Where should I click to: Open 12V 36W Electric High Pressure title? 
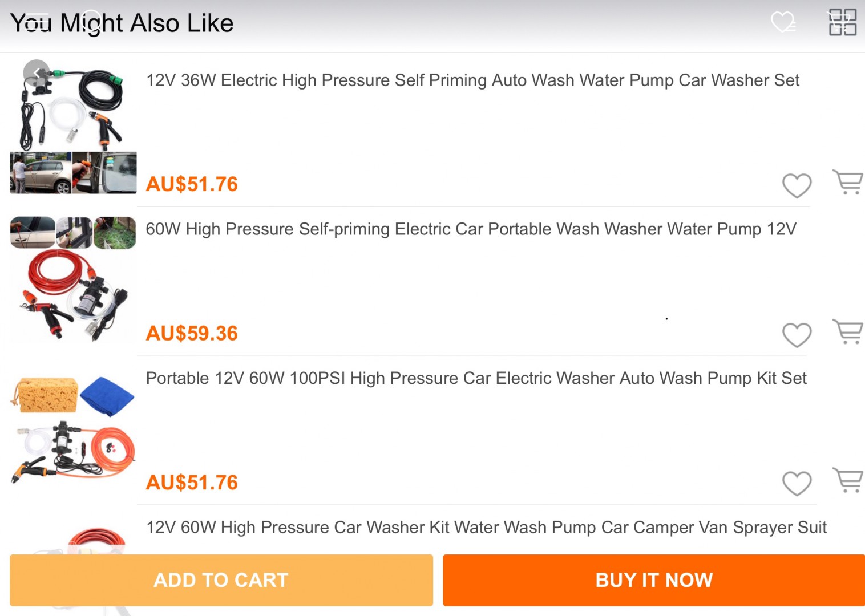click(472, 80)
